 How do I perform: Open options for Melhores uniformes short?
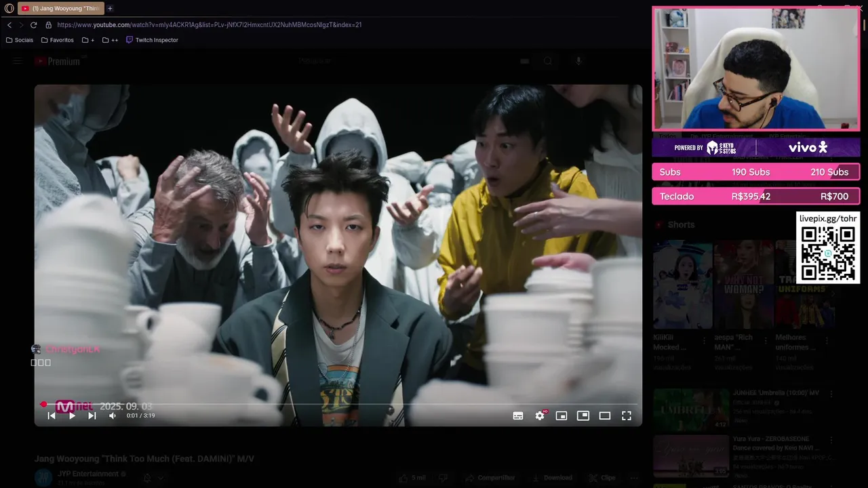click(x=826, y=341)
